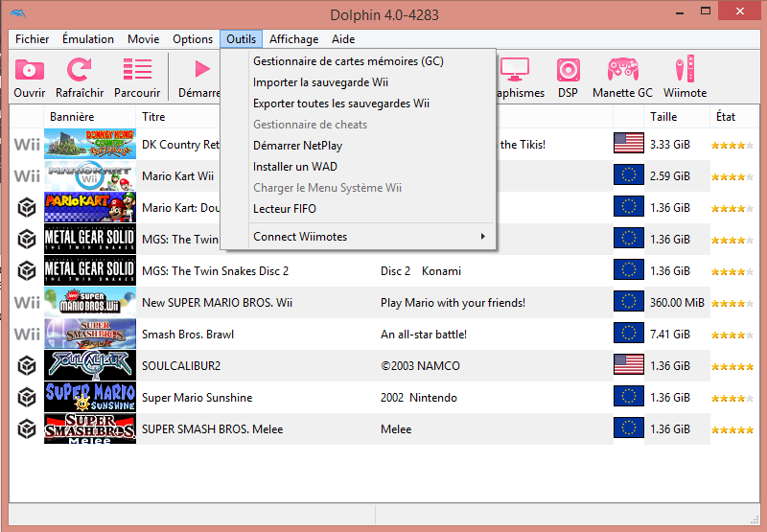The image size is (767, 532).
Task: Select the Smash Bros. Brawl title
Action: coord(188,335)
